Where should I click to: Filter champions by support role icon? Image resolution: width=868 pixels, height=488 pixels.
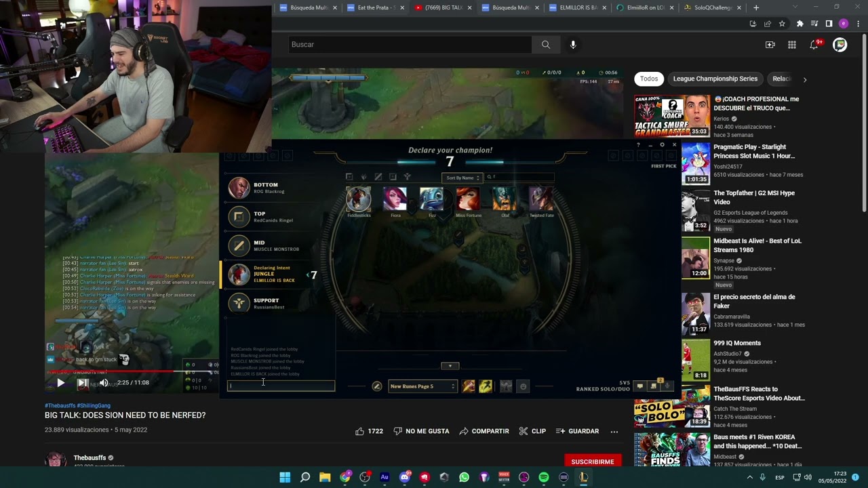408,177
